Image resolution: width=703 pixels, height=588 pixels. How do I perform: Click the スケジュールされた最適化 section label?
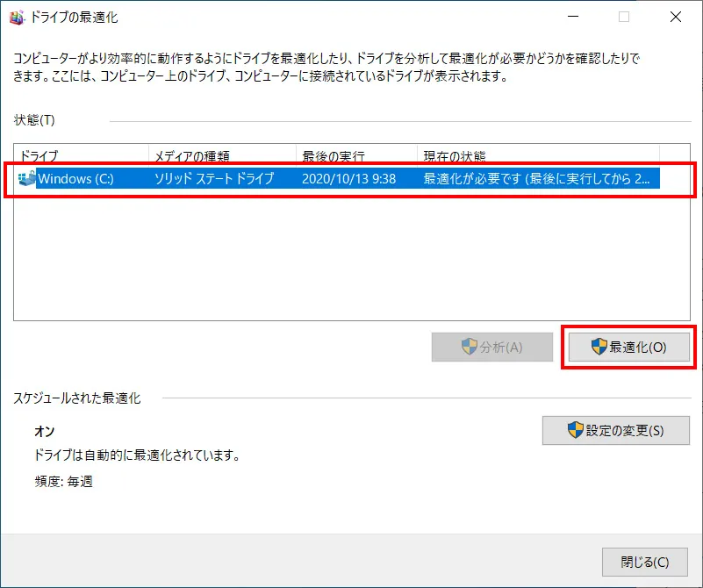pyautogui.click(x=76, y=398)
